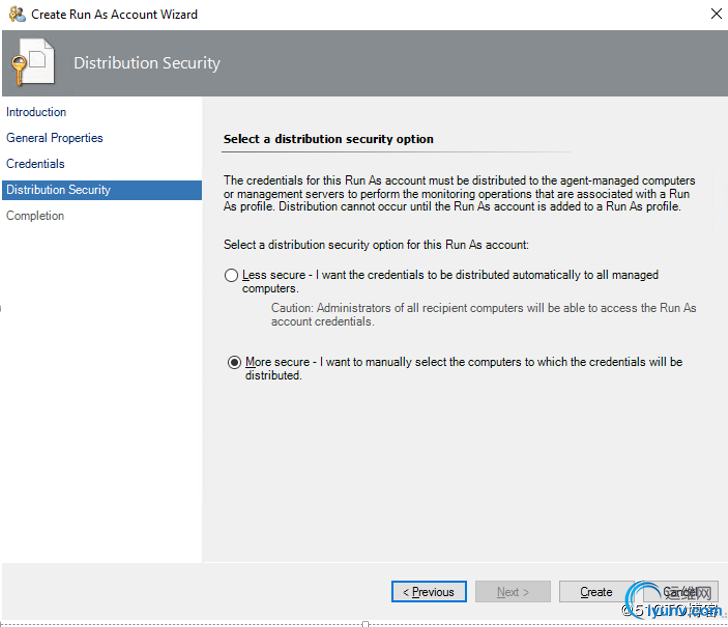Select the More secure radio button
Screen dimensions: 728x627
click(x=234, y=362)
